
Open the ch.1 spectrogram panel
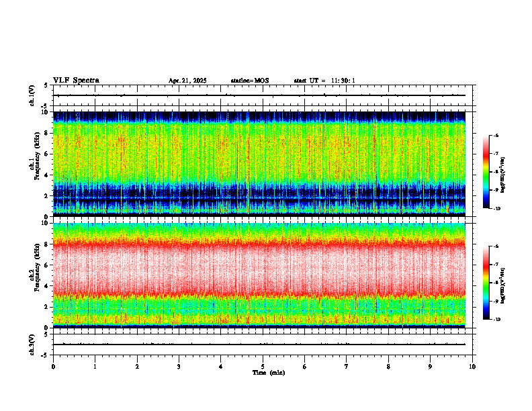259,164
